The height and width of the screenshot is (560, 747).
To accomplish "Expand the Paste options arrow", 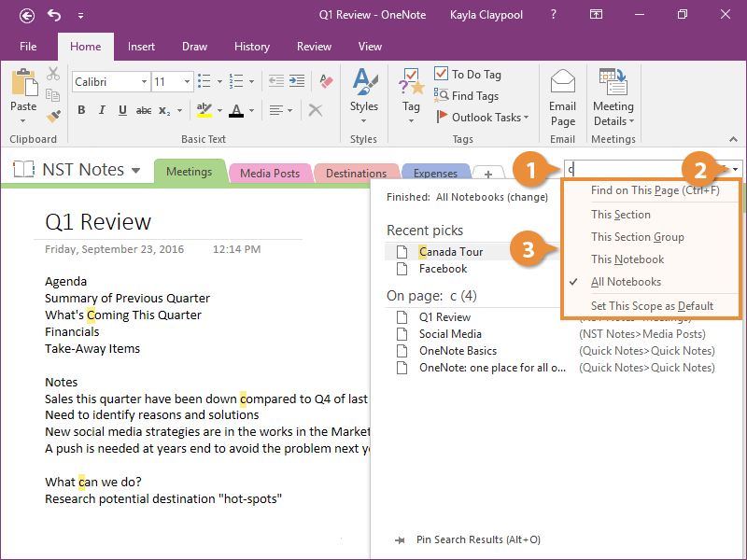I will (x=22, y=121).
